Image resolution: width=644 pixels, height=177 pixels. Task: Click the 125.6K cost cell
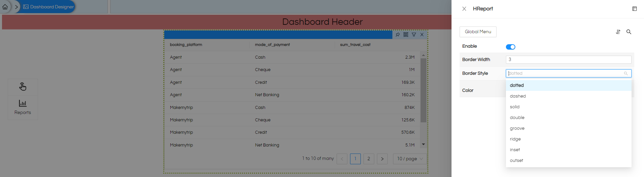(x=408, y=120)
